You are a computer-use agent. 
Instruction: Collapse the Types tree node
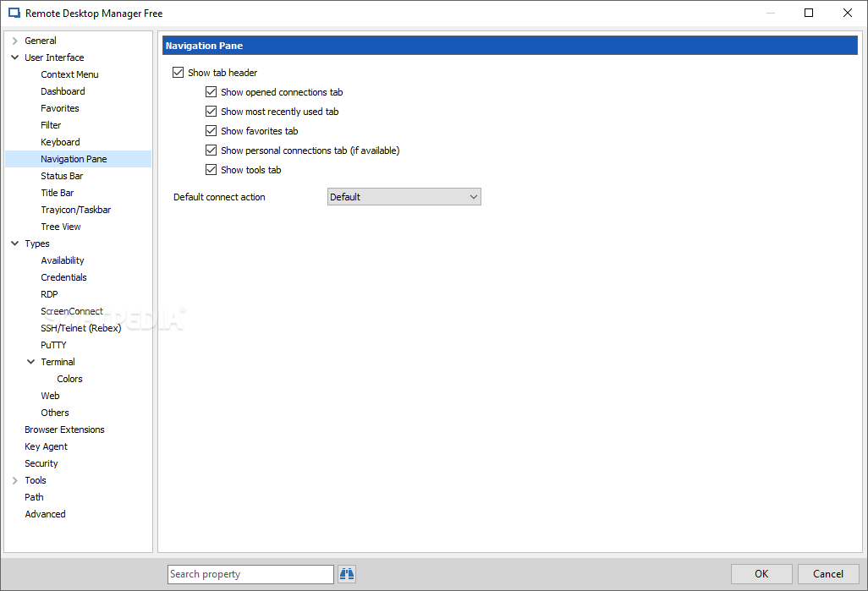click(x=15, y=244)
